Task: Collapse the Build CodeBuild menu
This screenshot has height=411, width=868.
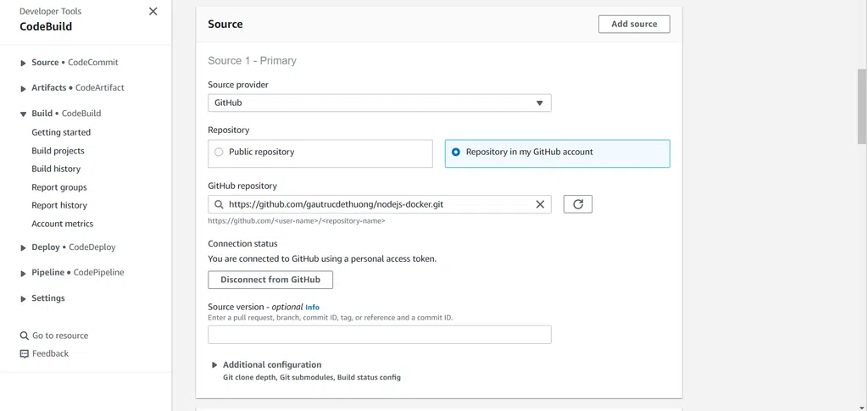Action: point(23,114)
